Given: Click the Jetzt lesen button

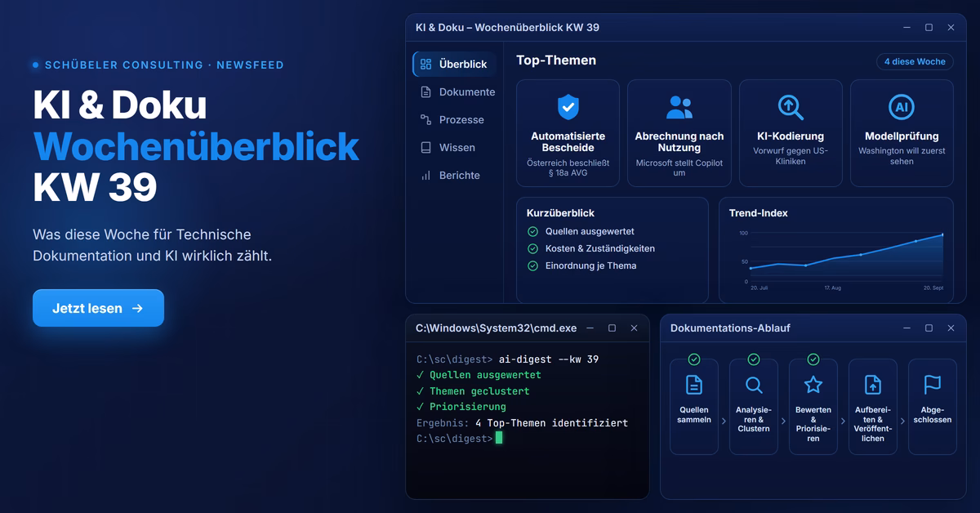Looking at the screenshot, I should pyautogui.click(x=98, y=308).
